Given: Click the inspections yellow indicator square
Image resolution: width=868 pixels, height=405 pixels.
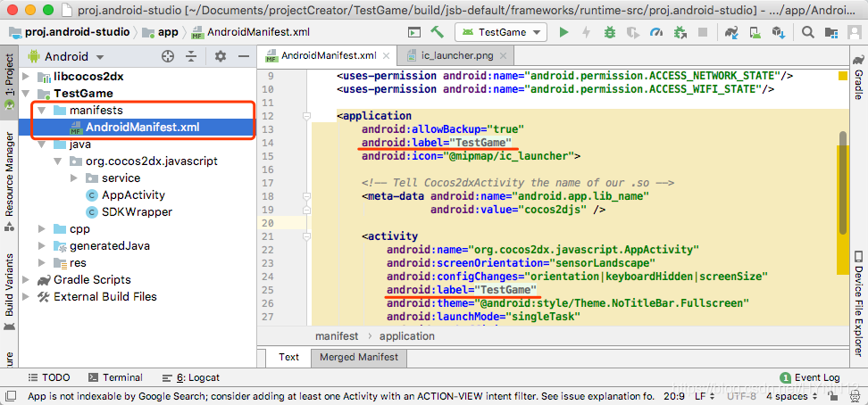Looking at the screenshot, I should [843, 76].
